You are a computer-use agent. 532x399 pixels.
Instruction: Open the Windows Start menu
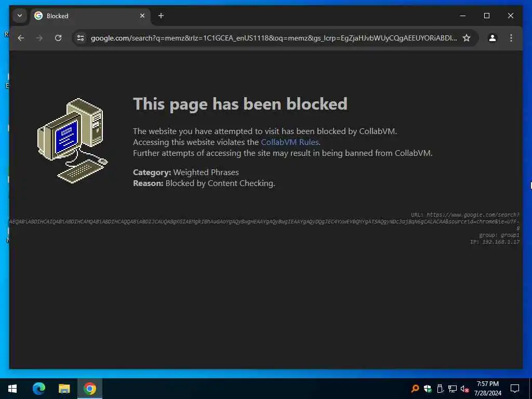tap(12, 389)
